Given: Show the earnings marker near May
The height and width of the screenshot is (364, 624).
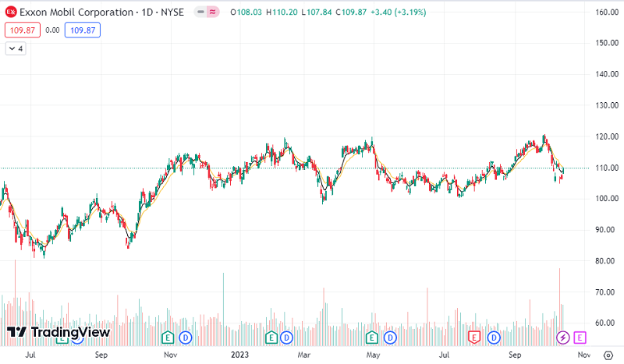Looking at the screenshot, I should pyautogui.click(x=372, y=337).
